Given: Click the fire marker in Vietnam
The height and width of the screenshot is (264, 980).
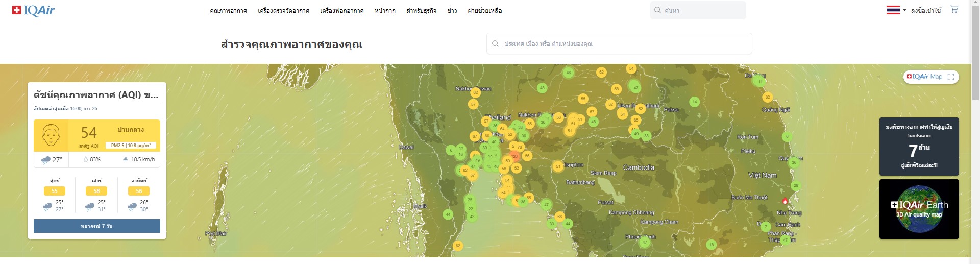Looking at the screenshot, I should [785, 201].
